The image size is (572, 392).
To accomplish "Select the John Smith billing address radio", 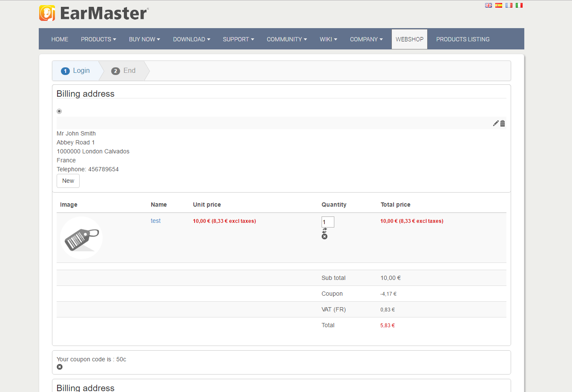I will [59, 111].
